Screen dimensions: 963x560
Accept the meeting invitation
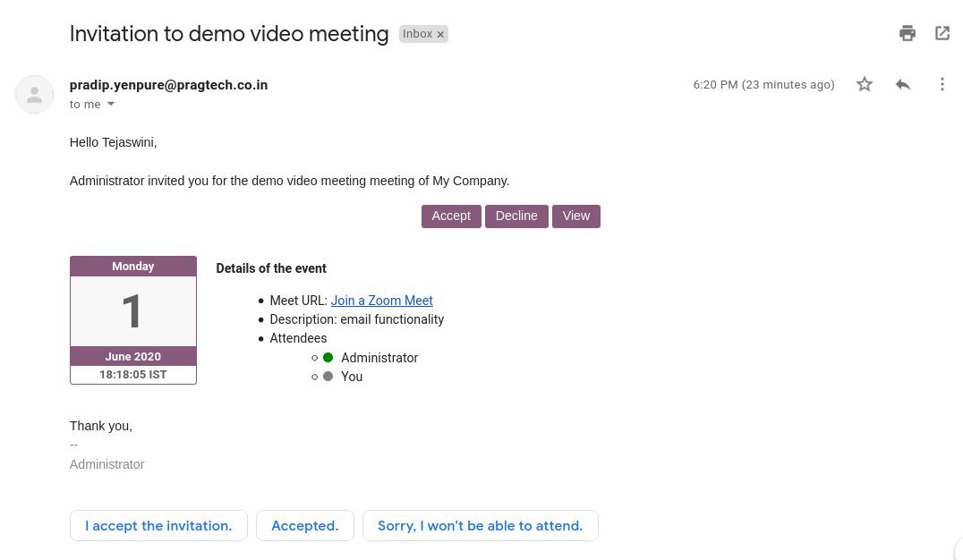click(x=451, y=216)
